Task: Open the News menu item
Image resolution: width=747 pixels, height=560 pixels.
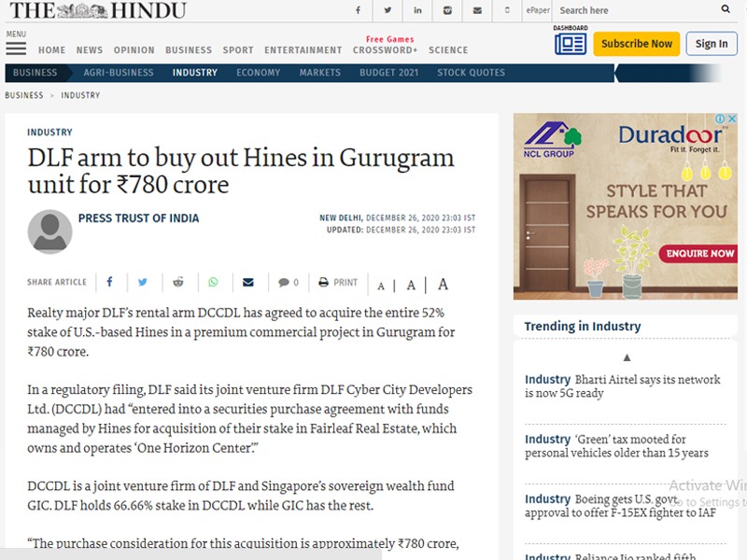Action: pyautogui.click(x=90, y=50)
